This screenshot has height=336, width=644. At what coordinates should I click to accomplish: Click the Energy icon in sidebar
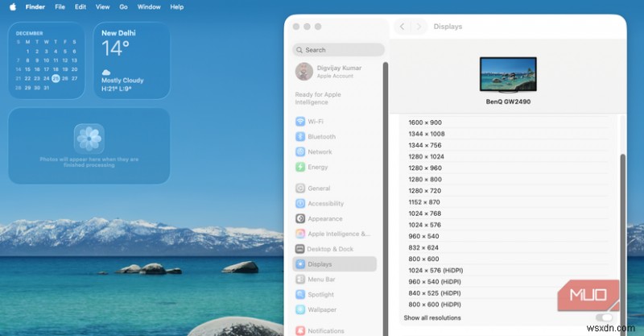point(300,167)
